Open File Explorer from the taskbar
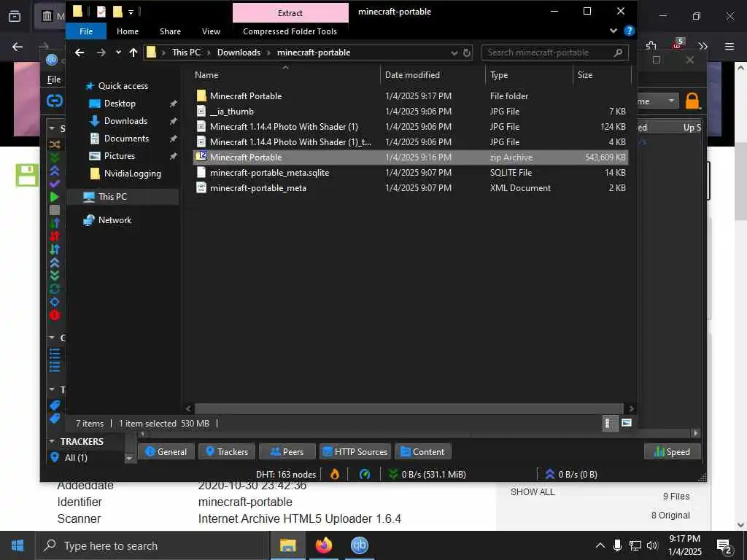The height and width of the screenshot is (560, 747). click(x=287, y=545)
